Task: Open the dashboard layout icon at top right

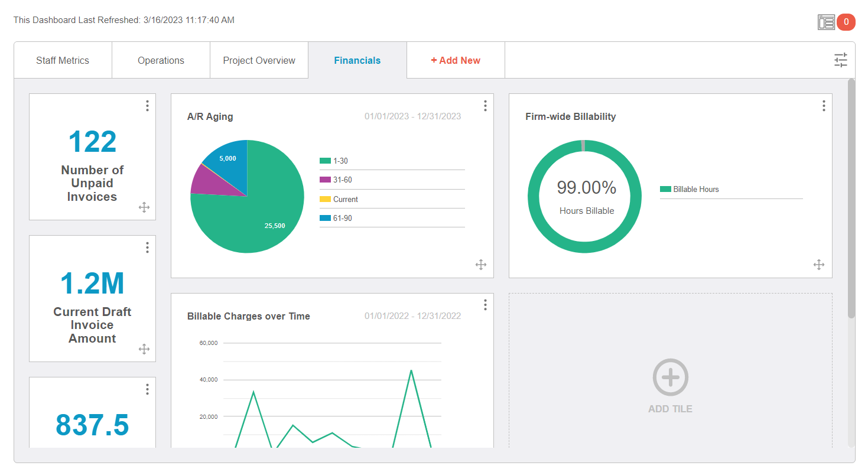Action: coord(825,22)
